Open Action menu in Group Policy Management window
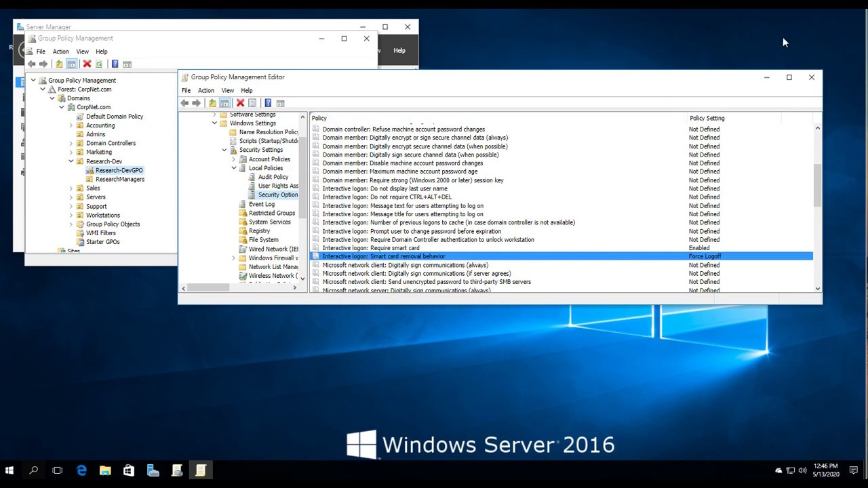Screen dimensions: 868x488 click(x=60, y=52)
